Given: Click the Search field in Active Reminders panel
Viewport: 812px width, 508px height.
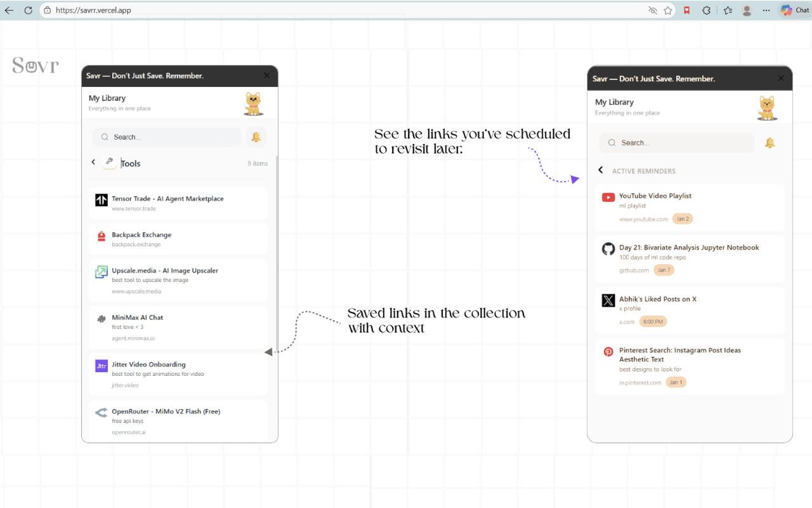Looking at the screenshot, I should pyautogui.click(x=676, y=143).
